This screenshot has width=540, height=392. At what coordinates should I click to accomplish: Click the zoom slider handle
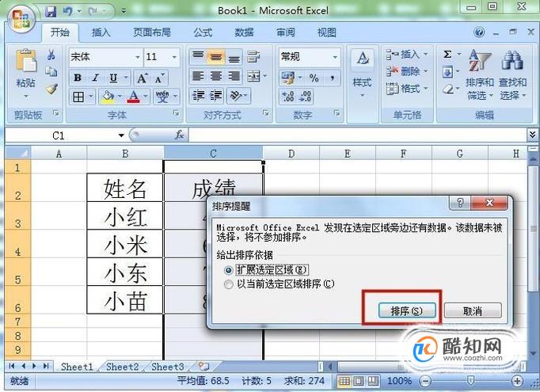pyautogui.click(x=470, y=381)
